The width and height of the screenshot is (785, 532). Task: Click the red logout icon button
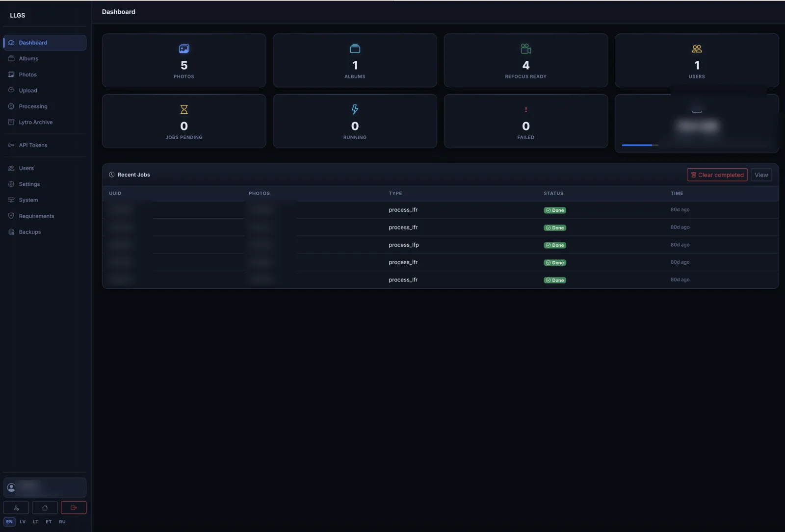[74, 507]
